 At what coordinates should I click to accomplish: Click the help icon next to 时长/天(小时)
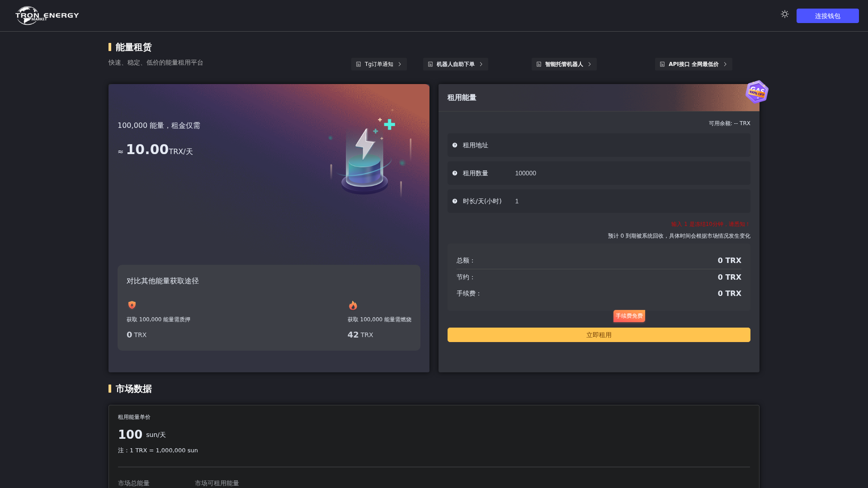[x=455, y=201]
